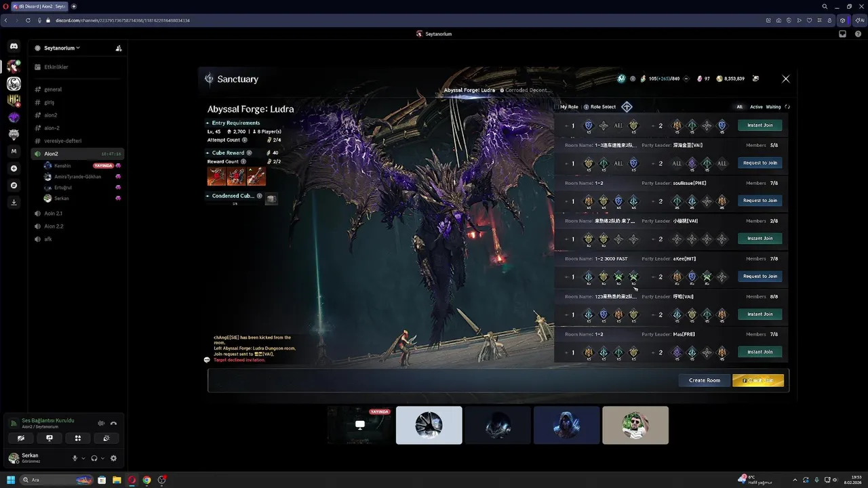This screenshot has width=868, height=488.
Task: Close the Sanctuary window with X
Action: click(x=786, y=79)
